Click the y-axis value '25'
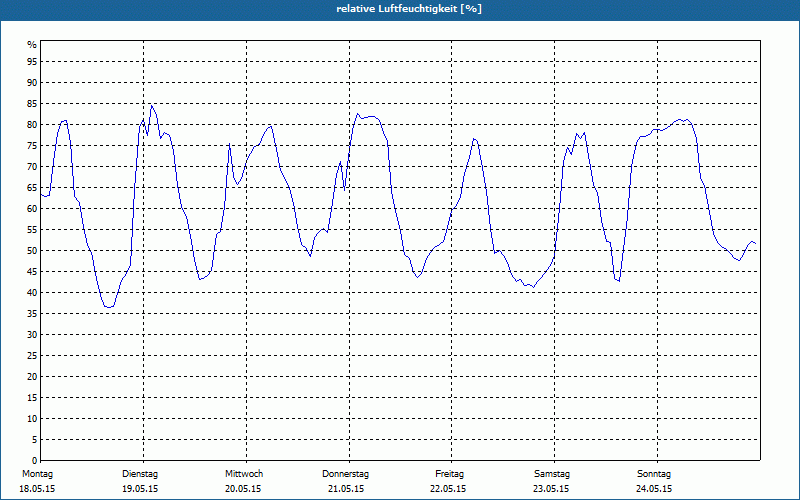This screenshot has width=800, height=500. 32,356
